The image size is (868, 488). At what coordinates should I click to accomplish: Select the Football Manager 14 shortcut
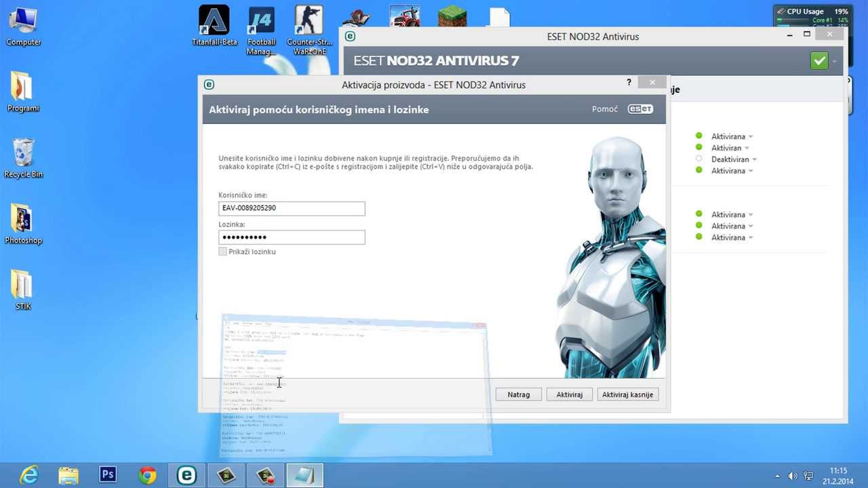[261, 30]
